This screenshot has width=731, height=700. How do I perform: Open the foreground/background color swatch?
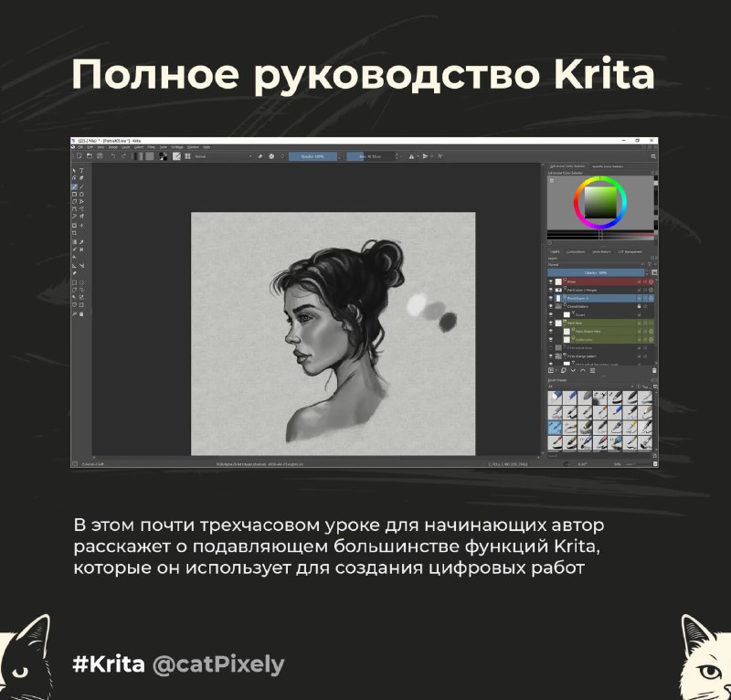pyautogui.click(x=163, y=156)
